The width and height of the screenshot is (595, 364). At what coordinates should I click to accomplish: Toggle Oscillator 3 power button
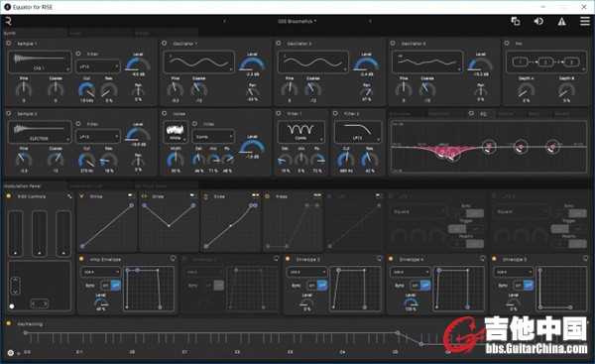[x=393, y=44]
